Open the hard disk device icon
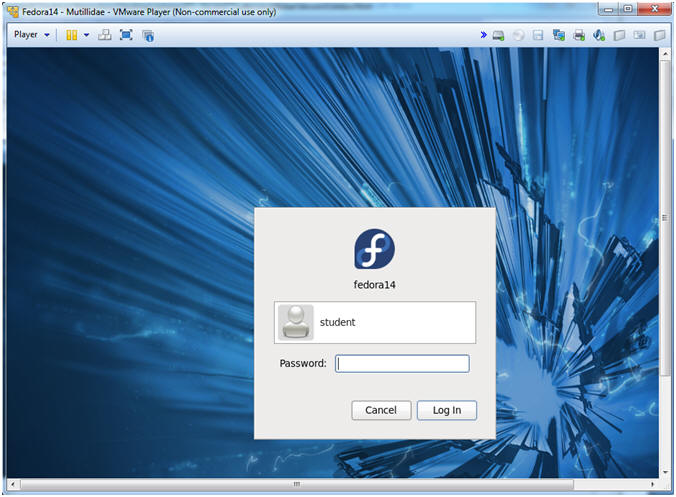Viewport: 676px width, 497px height. click(498, 35)
